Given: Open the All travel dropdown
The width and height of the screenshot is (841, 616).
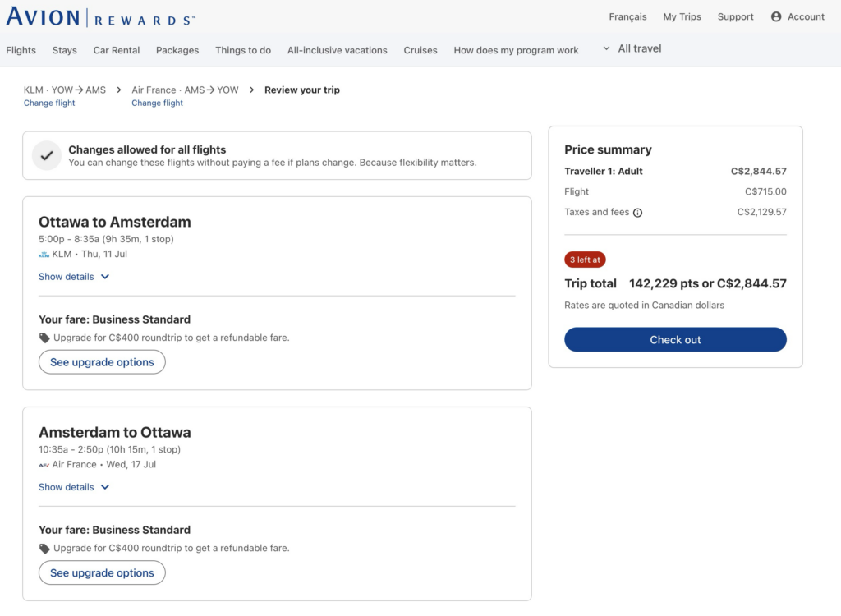Looking at the screenshot, I should point(632,48).
